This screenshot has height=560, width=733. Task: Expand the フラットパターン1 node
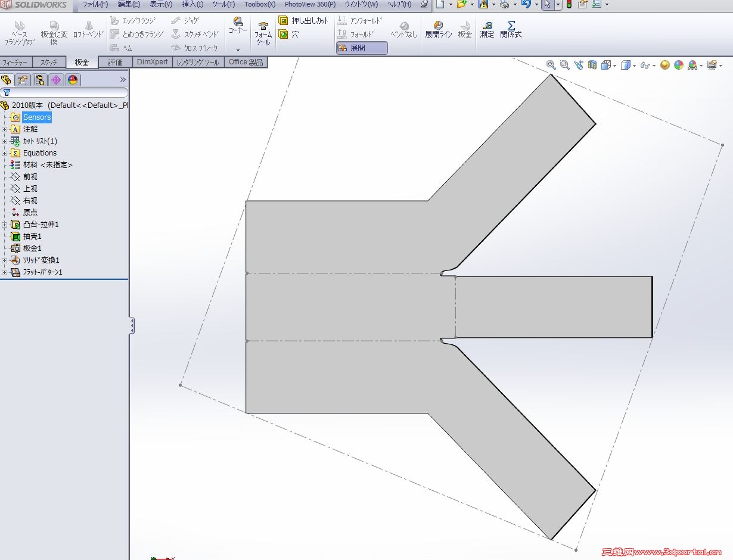pyautogui.click(x=5, y=272)
